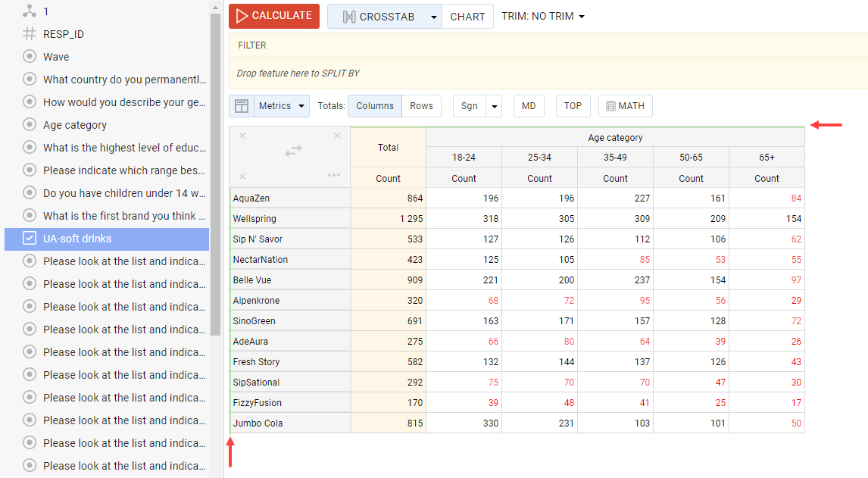Image resolution: width=868 pixels, height=478 pixels.
Task: Toggle Totals for Columns
Action: [x=375, y=106]
